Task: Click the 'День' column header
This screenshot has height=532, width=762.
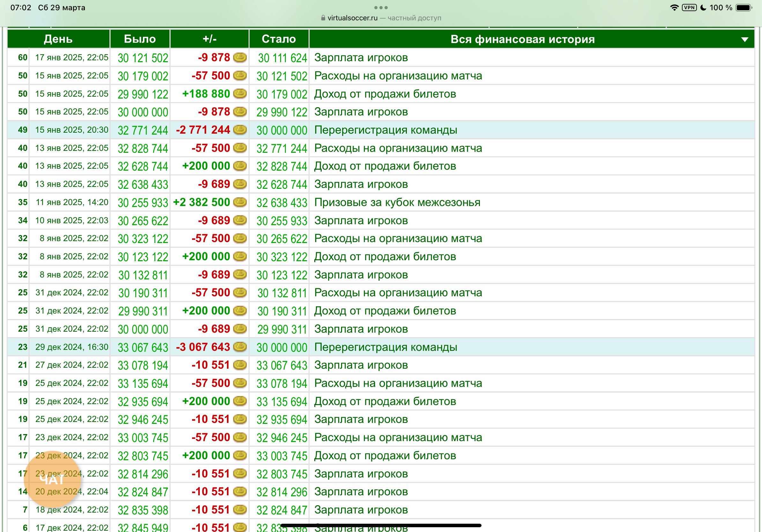Action: click(58, 39)
